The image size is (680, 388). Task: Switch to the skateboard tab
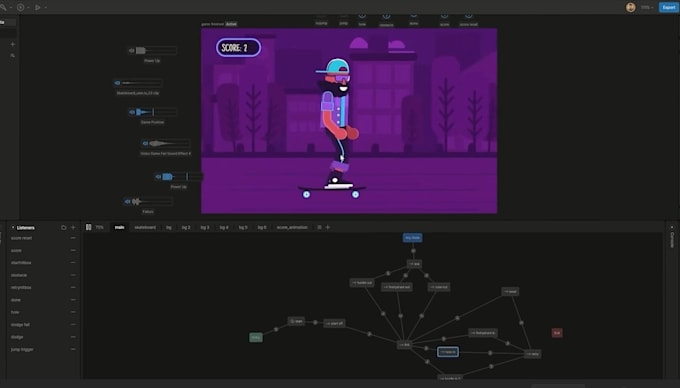[x=145, y=227]
